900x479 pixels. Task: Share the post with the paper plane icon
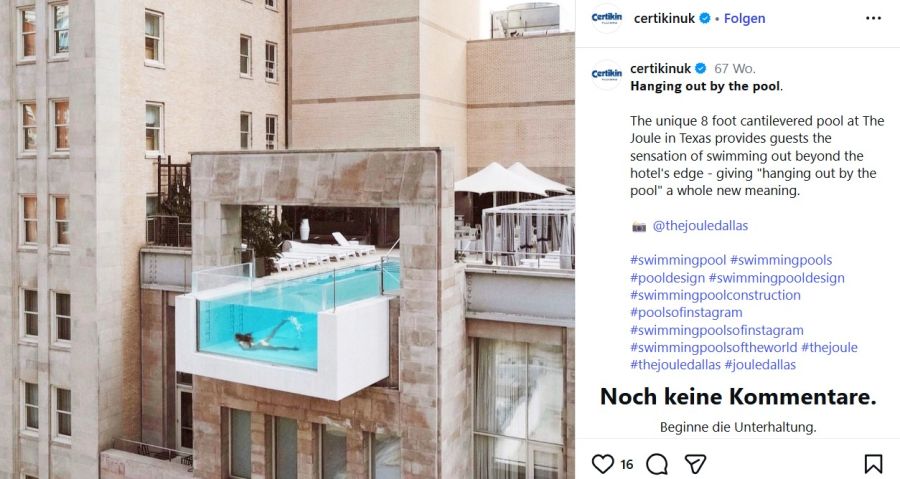coord(695,464)
